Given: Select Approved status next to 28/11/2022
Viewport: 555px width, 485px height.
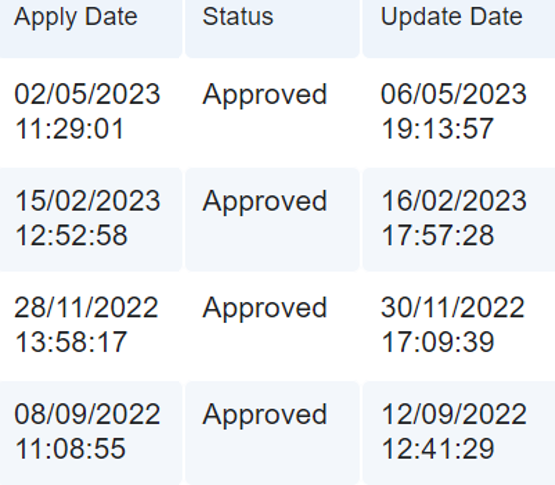Looking at the screenshot, I should coord(264,308).
